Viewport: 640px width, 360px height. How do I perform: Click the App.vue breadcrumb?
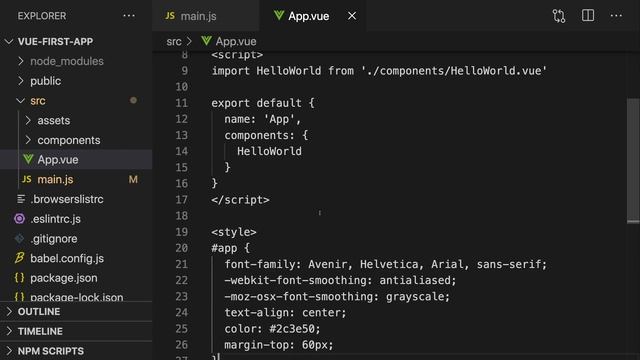pos(236,42)
